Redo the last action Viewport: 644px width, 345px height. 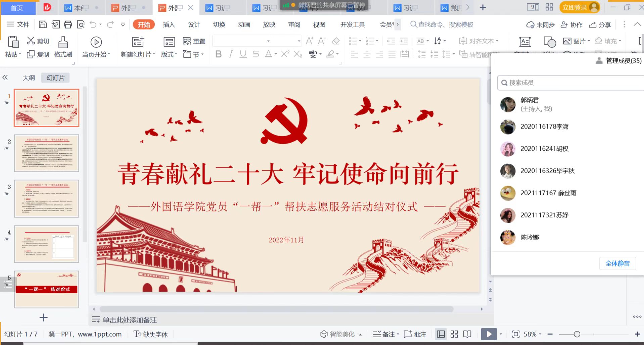110,24
